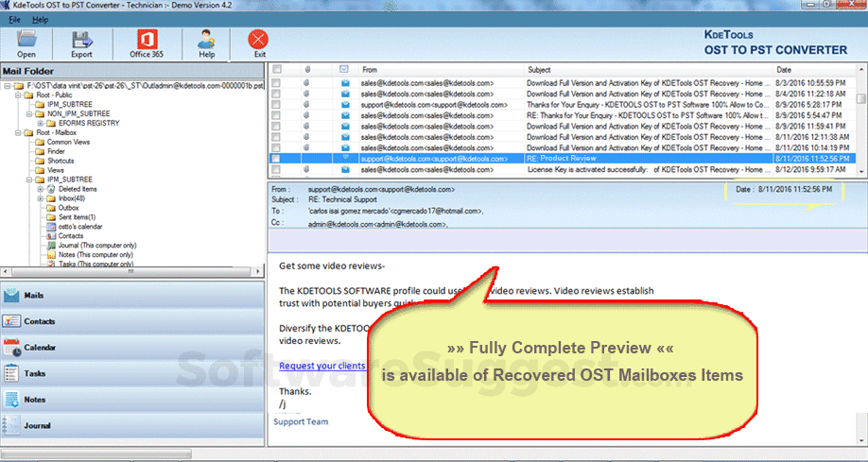Open the Help menu in menu bar
The height and width of the screenshot is (462, 868).
click(x=40, y=19)
